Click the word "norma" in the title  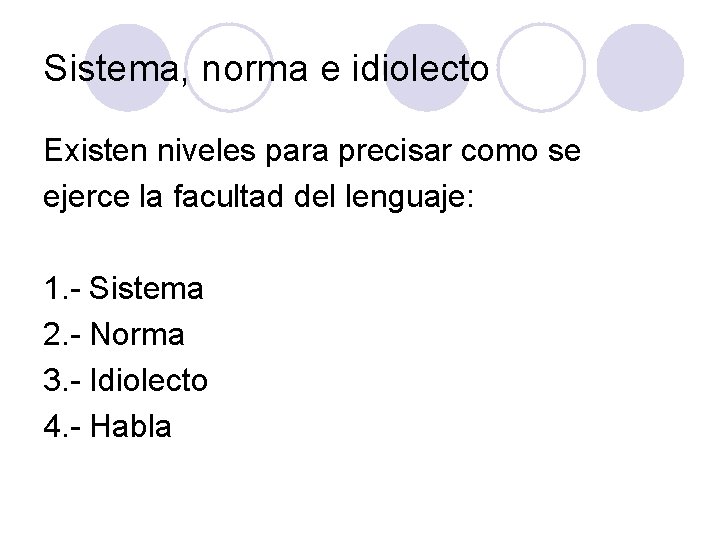tap(234, 72)
